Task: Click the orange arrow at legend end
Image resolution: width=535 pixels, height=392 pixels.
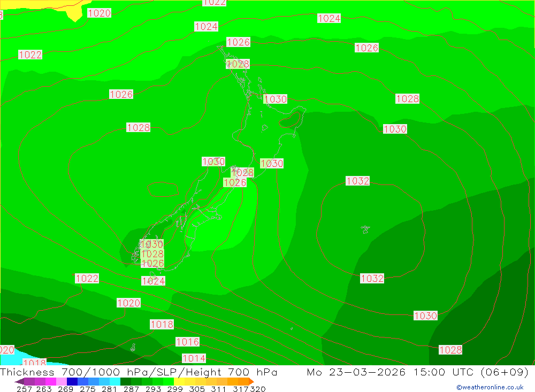Action: [x=251, y=381]
